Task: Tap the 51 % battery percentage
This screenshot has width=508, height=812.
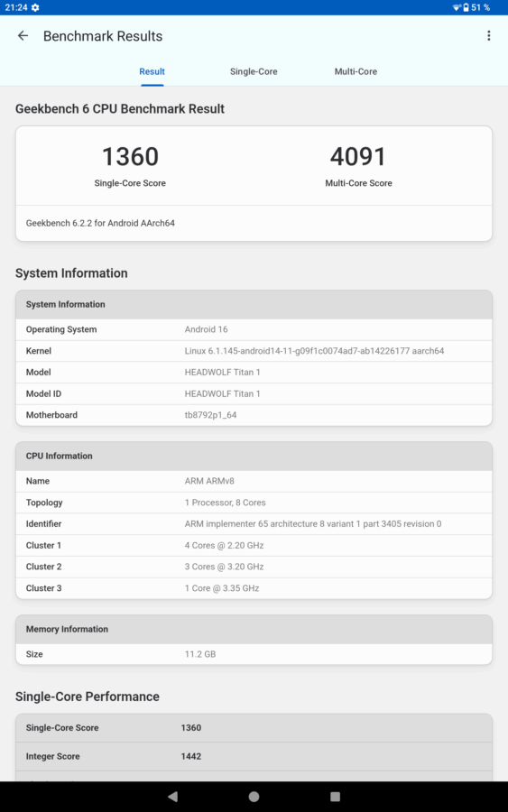Action: tap(481, 7)
